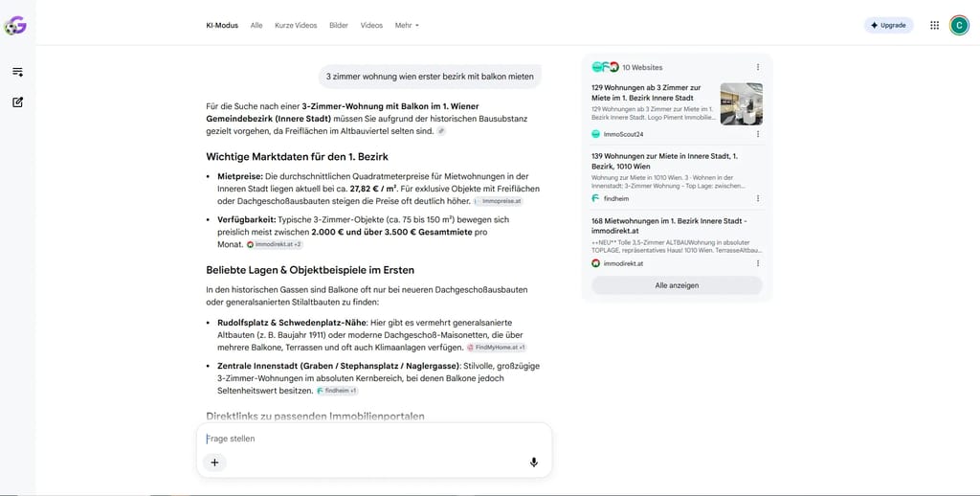Open the 10 Websites panel options menu
The image size is (980, 496).
(758, 67)
